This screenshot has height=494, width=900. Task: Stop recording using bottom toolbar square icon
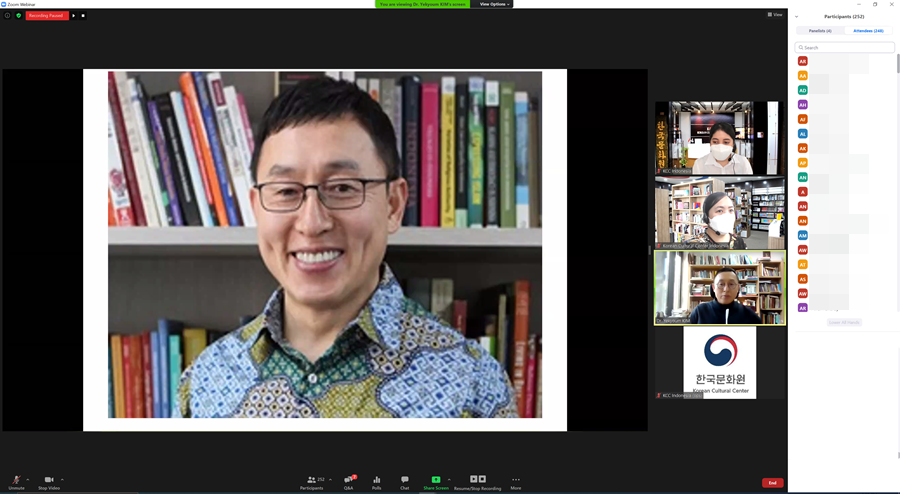(483, 479)
